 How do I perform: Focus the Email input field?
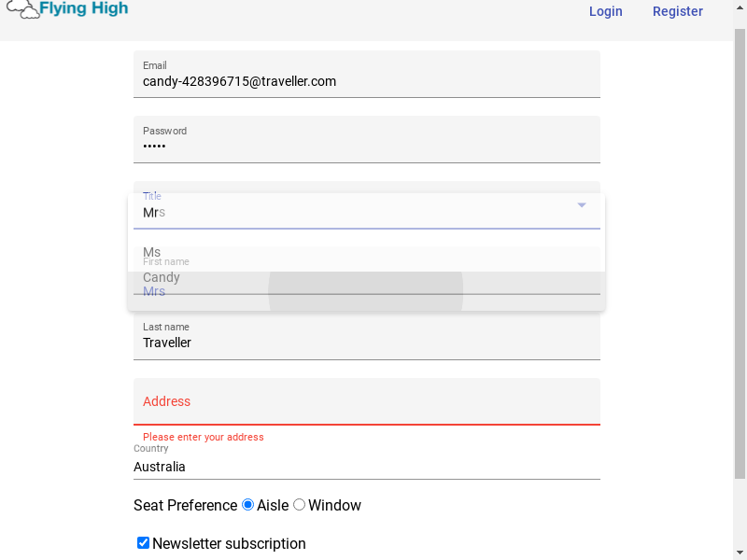pyautogui.click(x=366, y=75)
